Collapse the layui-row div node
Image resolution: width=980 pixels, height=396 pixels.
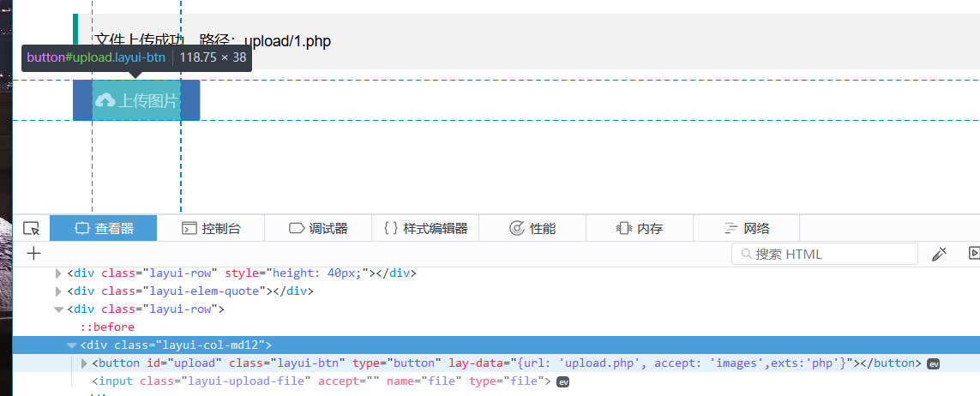[x=59, y=309]
